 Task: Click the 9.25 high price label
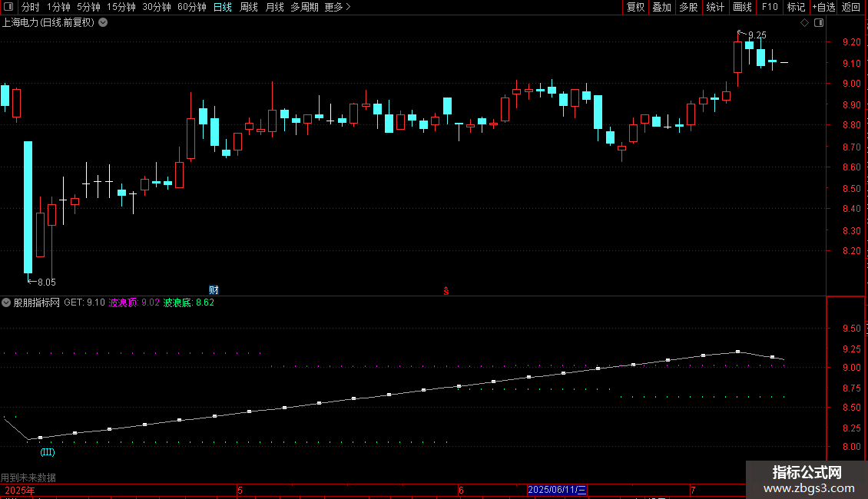(757, 35)
